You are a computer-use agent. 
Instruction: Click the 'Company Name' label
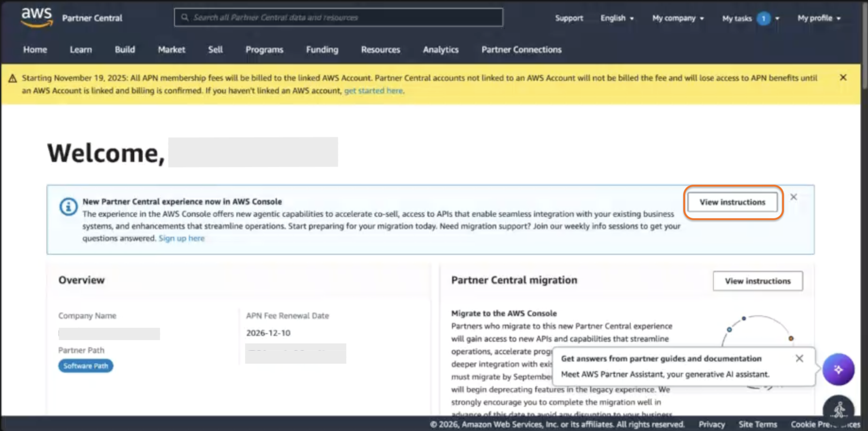(87, 316)
